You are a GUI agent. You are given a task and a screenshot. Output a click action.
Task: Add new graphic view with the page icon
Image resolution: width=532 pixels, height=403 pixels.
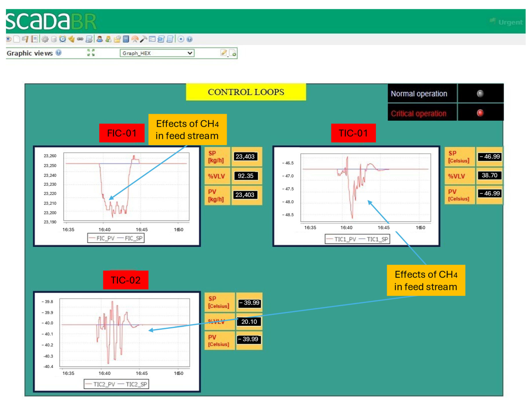point(233,53)
